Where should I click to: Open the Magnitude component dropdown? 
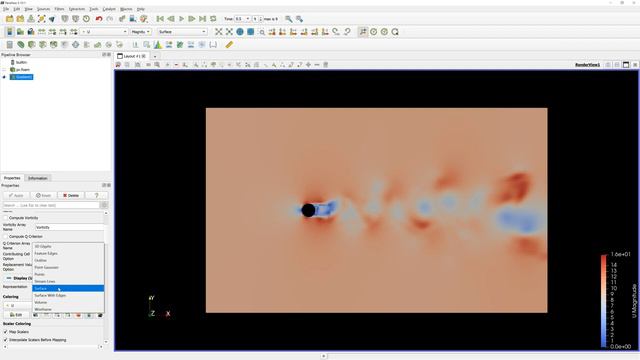[141, 32]
